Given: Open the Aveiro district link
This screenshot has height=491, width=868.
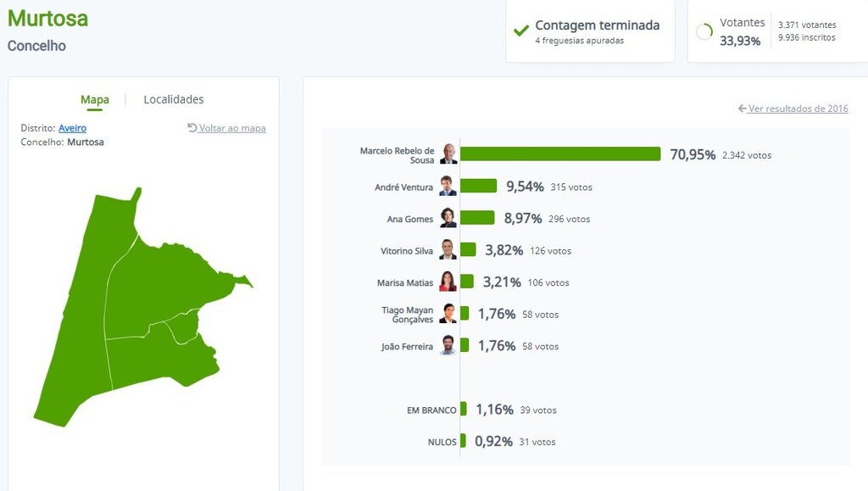Looking at the screenshot, I should pyautogui.click(x=72, y=127).
